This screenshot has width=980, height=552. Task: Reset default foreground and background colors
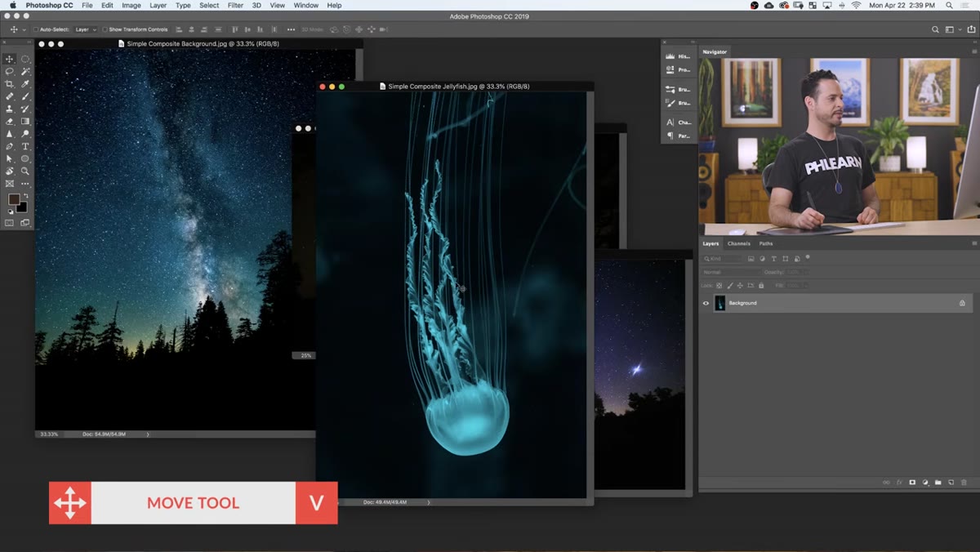coord(10,211)
